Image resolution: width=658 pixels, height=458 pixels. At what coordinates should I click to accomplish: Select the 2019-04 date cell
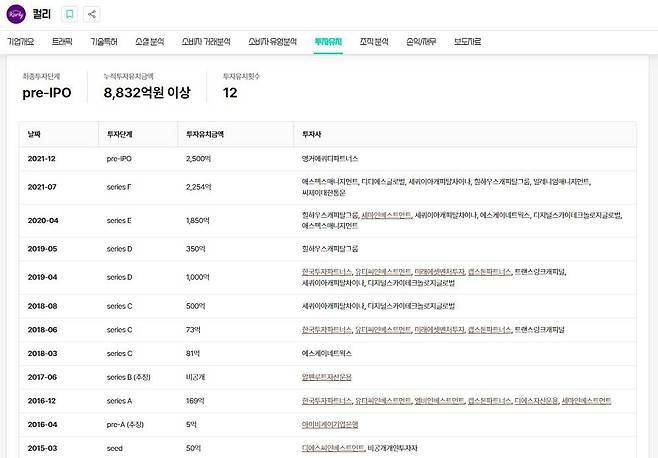[x=42, y=277]
